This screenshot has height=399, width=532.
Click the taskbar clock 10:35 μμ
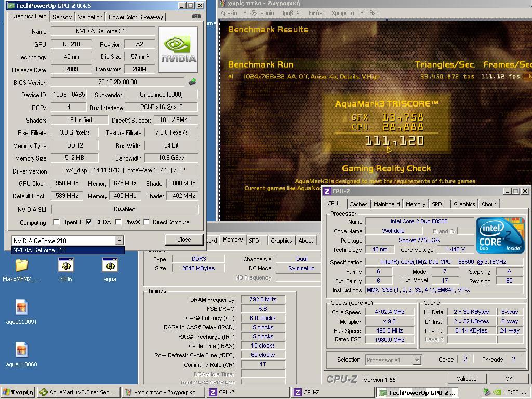click(515, 392)
